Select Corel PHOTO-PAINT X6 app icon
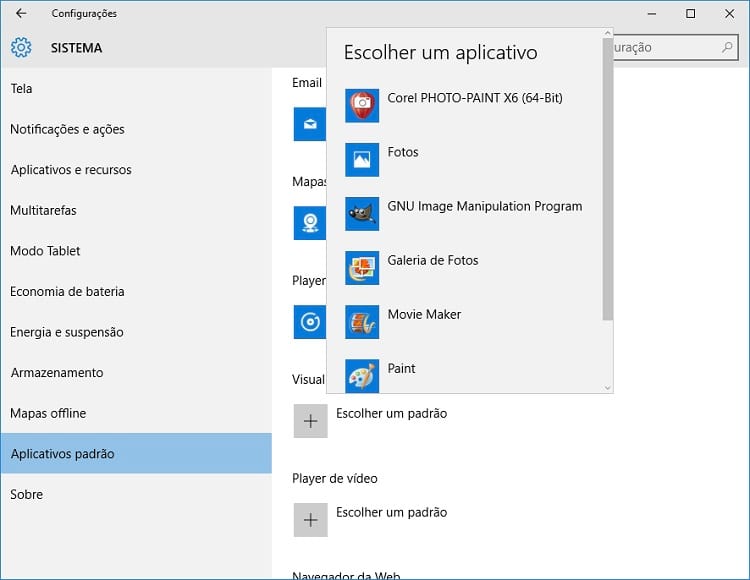 pyautogui.click(x=362, y=106)
